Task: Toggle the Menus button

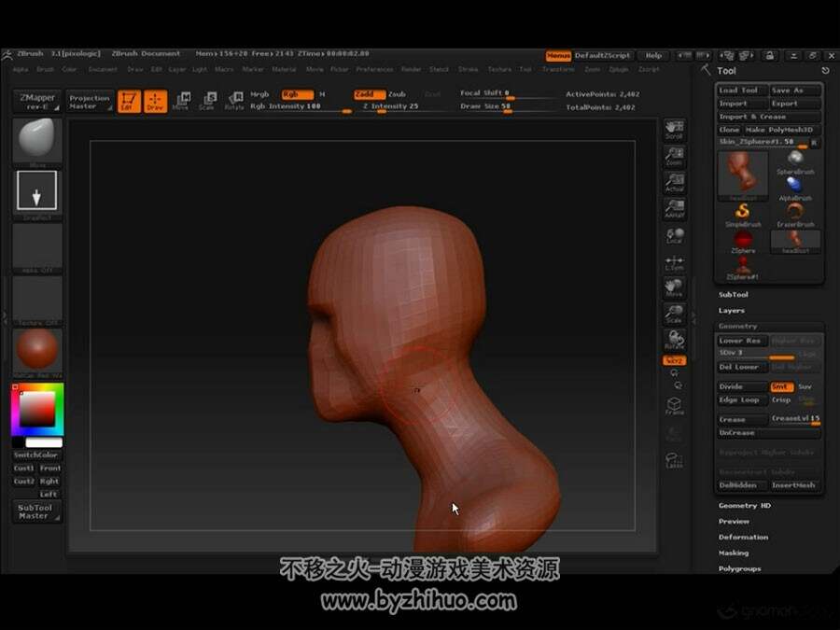Action: click(558, 55)
